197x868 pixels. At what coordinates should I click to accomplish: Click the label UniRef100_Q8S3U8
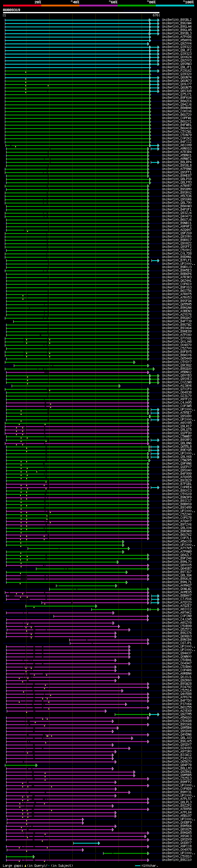[177, 91]
